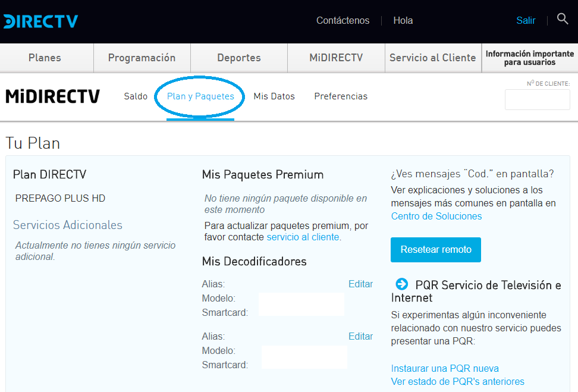Click the Nº de cliente field
The width and height of the screenshot is (578, 392).
[x=538, y=99]
